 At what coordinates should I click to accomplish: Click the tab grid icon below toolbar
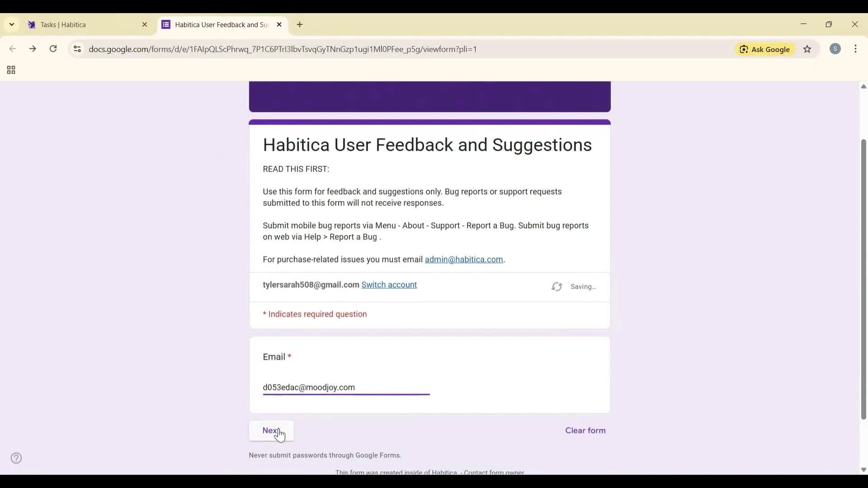(x=10, y=70)
